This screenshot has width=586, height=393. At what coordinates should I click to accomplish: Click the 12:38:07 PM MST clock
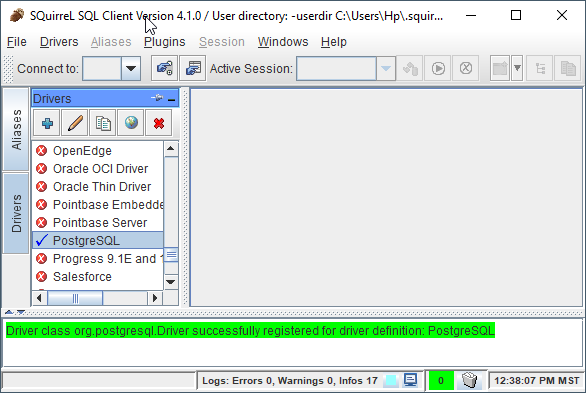[537, 381]
